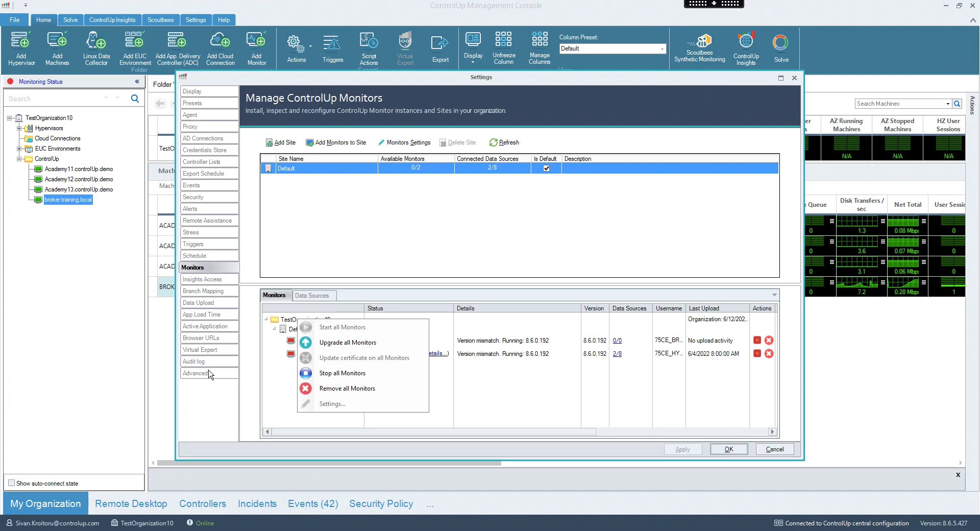
Task: Collapse the TestOrganization10 tree node
Action: coord(10,118)
